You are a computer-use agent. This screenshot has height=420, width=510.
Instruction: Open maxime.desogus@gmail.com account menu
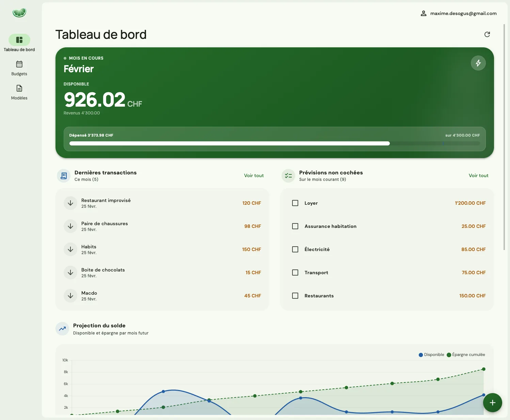click(463, 14)
